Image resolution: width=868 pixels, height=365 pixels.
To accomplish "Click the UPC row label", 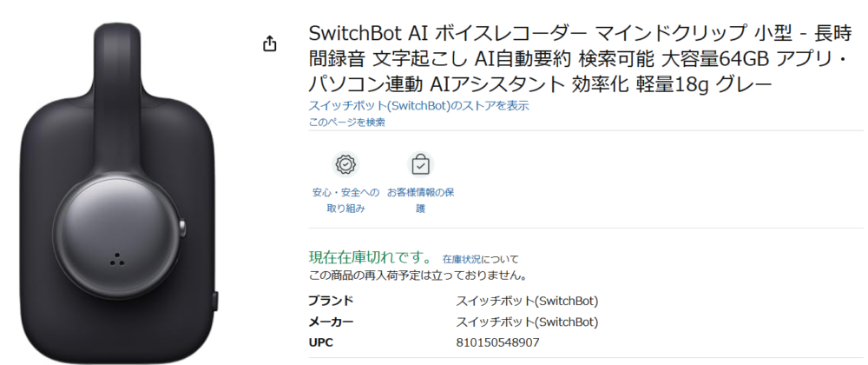I will click(320, 343).
